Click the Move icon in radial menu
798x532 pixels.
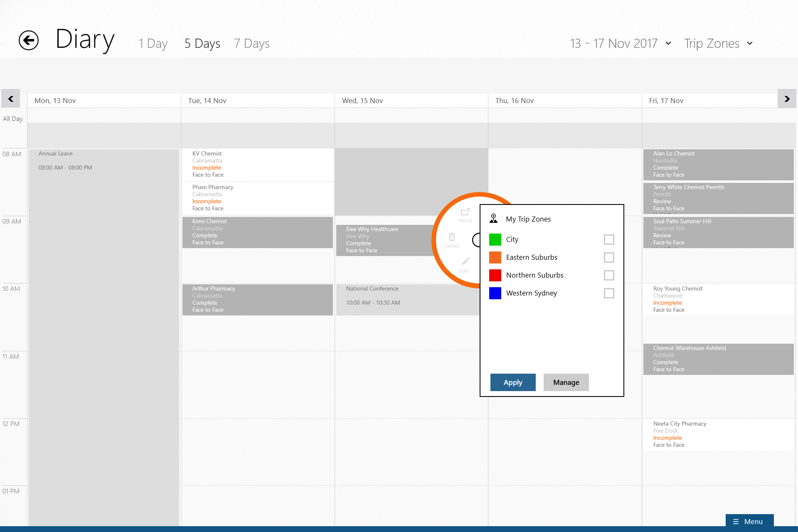[x=465, y=213]
